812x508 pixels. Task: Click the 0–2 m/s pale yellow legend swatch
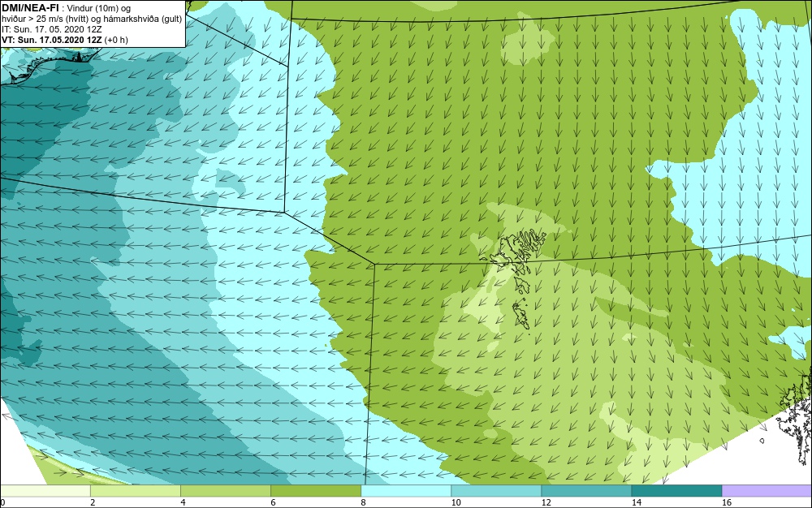point(45,491)
